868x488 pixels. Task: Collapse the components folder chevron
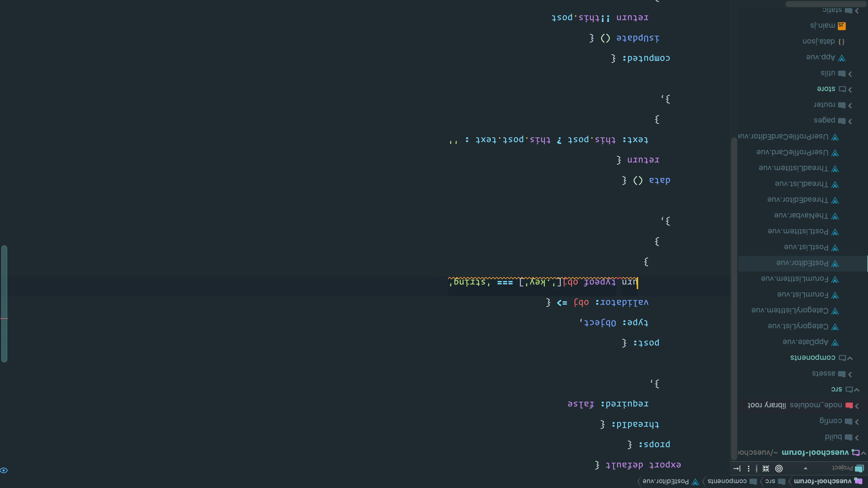(x=850, y=358)
